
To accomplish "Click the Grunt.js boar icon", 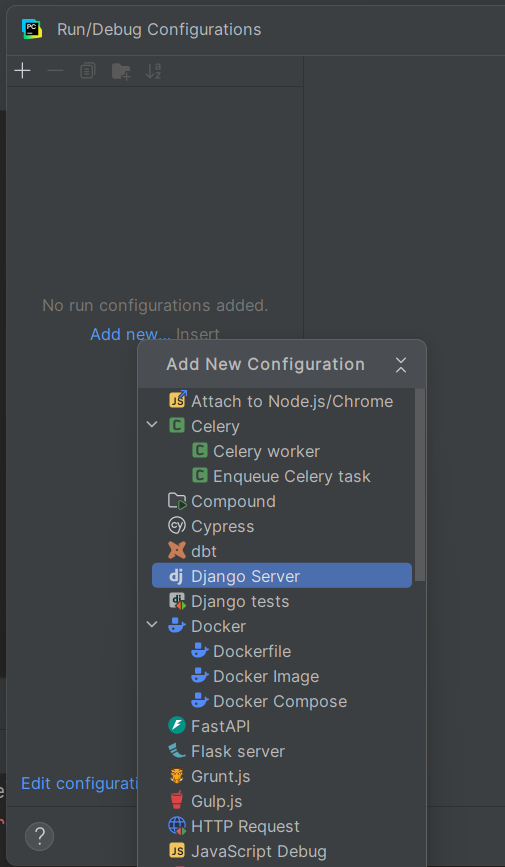I will pos(176,776).
